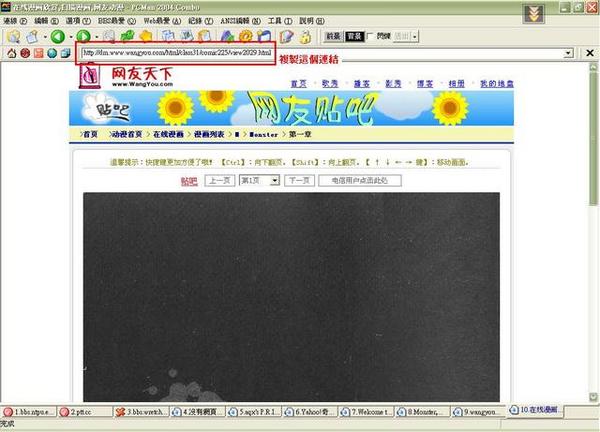Click the yellow down-arrows icon at top right
Image resolution: width=600 pixels, height=432 pixels.
click(534, 14)
